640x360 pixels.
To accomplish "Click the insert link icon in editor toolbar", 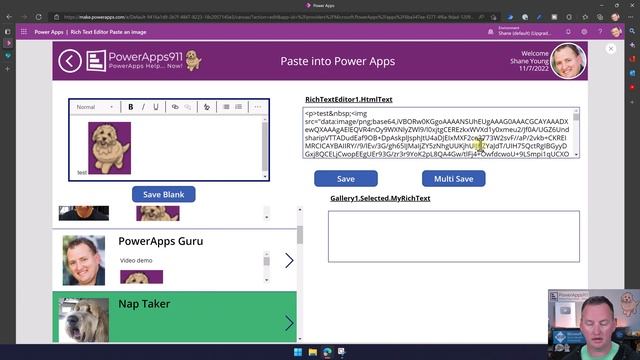I will (x=175, y=107).
